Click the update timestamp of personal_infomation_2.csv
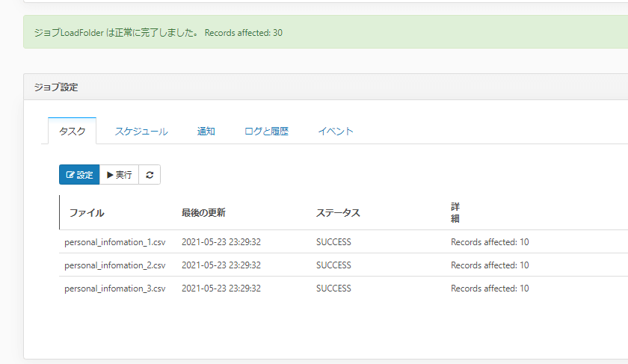Image resolution: width=628 pixels, height=364 pixels. pyautogui.click(x=221, y=265)
